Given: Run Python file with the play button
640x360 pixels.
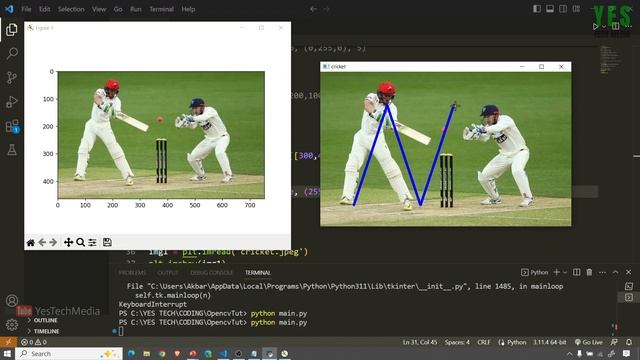Looking at the screenshot, I should pyautogui.click(x=596, y=27).
